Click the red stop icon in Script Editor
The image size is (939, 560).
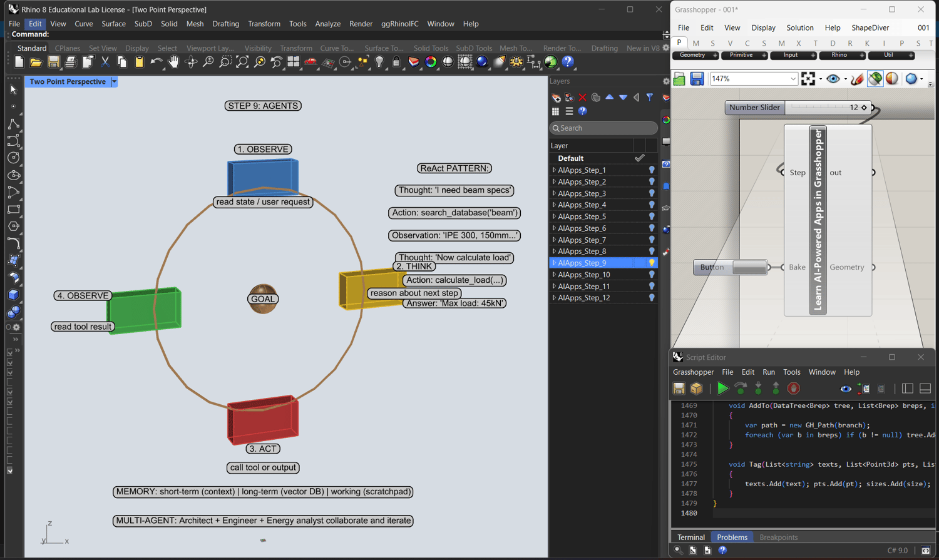click(793, 389)
